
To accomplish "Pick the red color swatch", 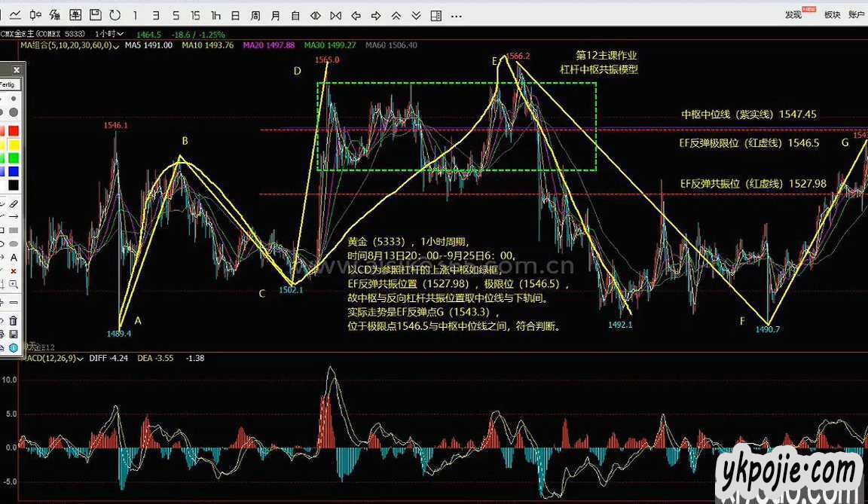I will tap(14, 130).
